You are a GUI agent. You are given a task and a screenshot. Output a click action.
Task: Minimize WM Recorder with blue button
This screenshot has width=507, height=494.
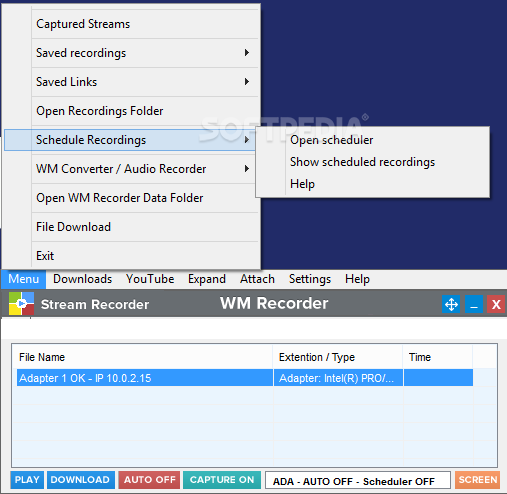tap(474, 304)
